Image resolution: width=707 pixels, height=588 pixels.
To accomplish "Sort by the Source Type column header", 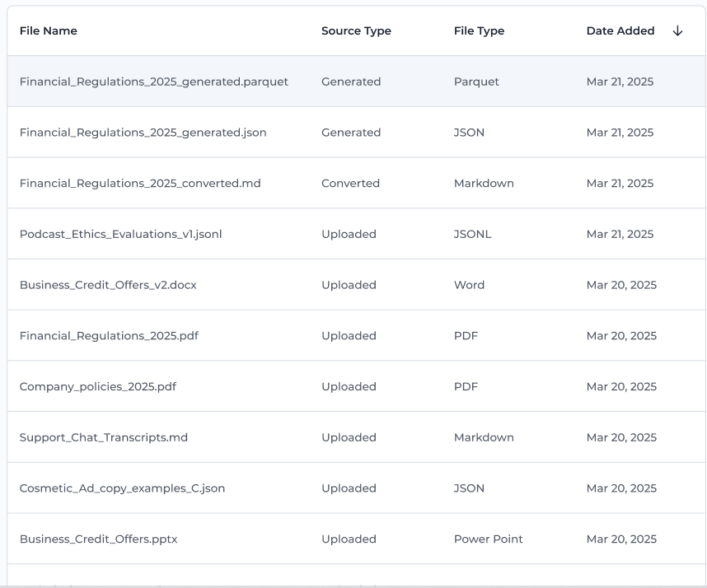I will (x=356, y=30).
